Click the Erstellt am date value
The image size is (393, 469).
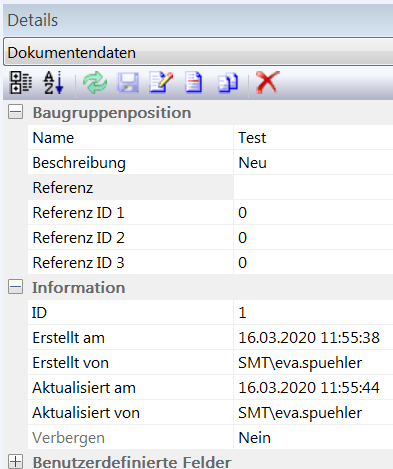click(x=309, y=338)
